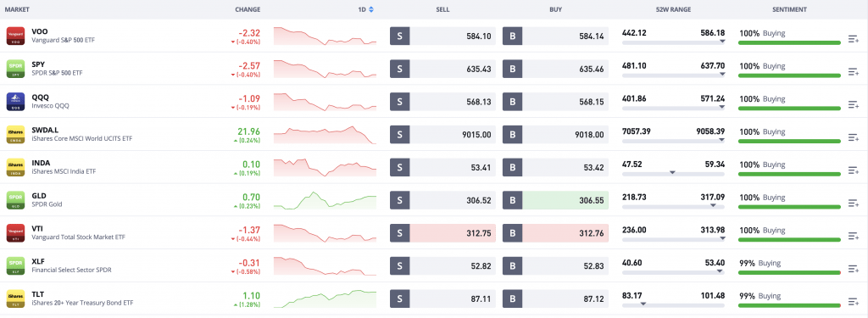Open the INDA iShares logo icon

15,167
